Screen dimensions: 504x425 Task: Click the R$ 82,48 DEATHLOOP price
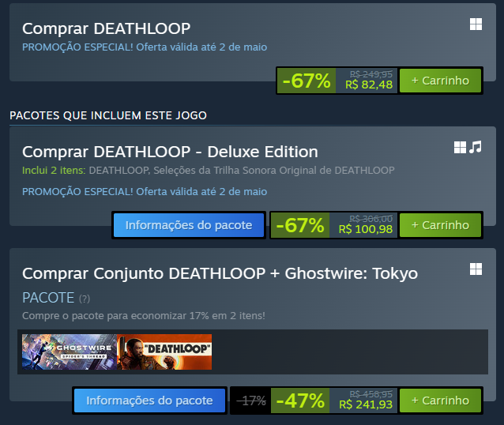click(x=368, y=85)
